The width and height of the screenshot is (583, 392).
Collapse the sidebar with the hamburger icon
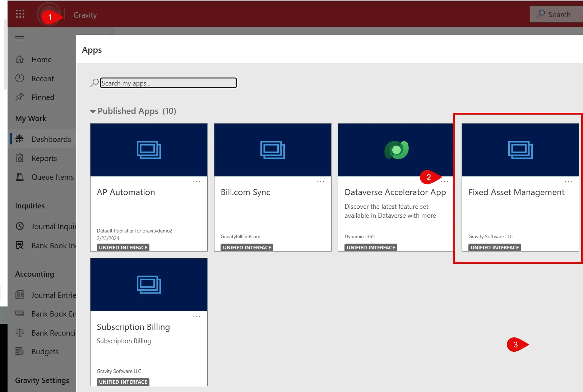pos(19,38)
